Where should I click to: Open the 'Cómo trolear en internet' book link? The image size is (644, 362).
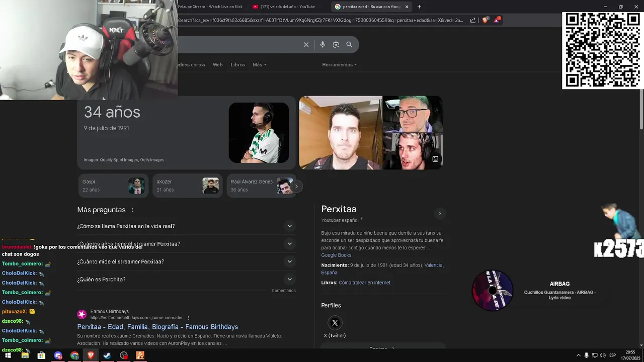[x=364, y=283]
